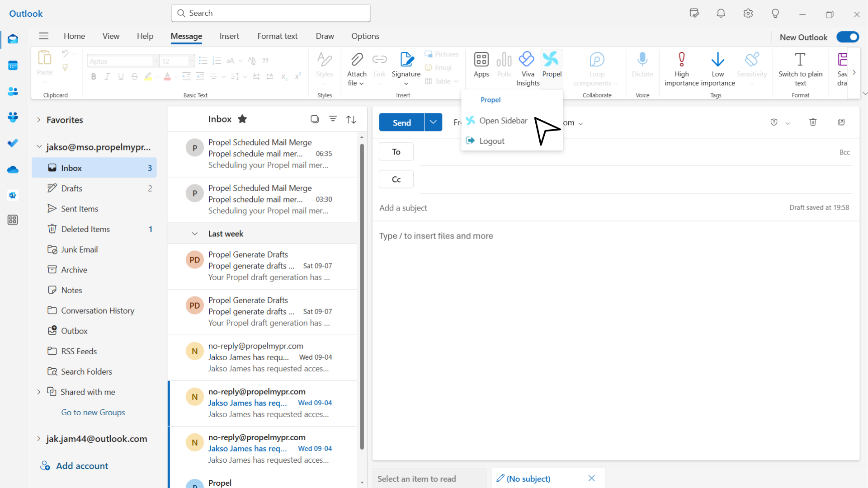Switch to the Insert ribbon tab
The image size is (868, 488).
[x=229, y=36]
